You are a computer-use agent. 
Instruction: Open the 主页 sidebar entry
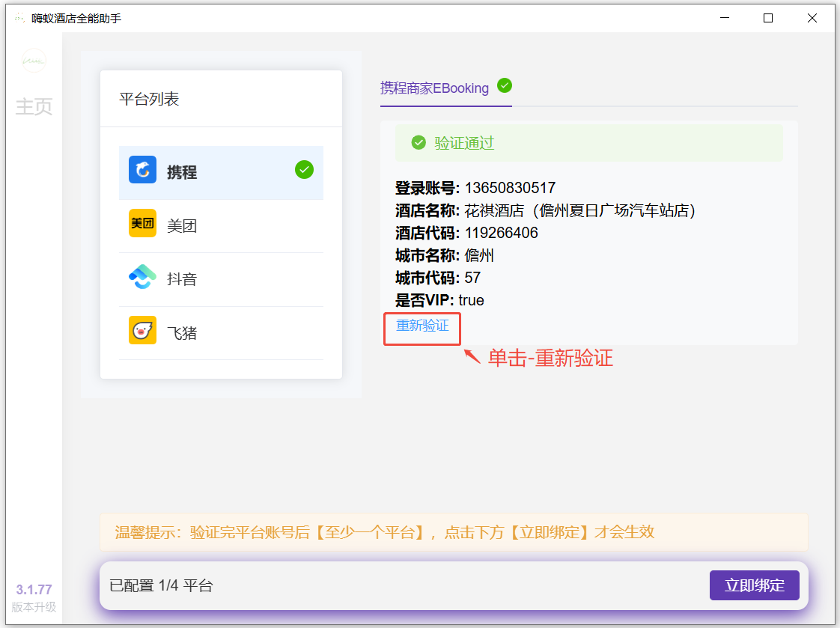(x=33, y=106)
